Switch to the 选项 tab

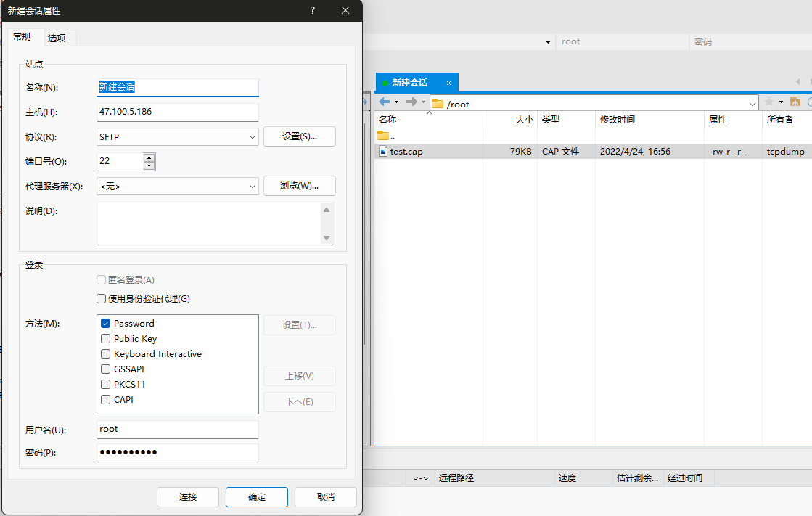tap(57, 38)
